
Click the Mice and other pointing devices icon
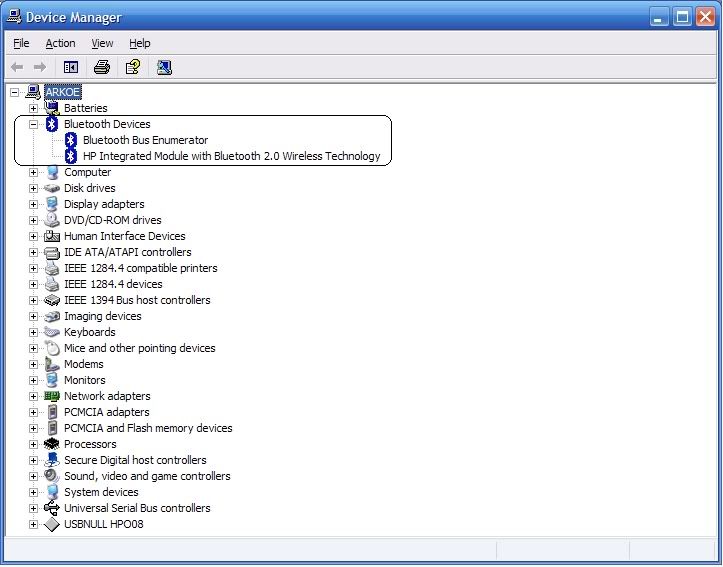(x=52, y=348)
